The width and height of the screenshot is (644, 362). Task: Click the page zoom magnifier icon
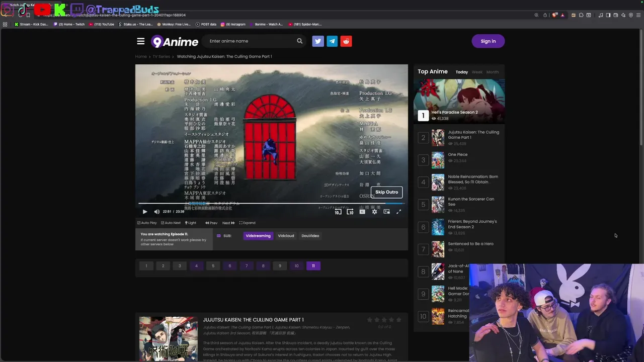[x=536, y=15]
